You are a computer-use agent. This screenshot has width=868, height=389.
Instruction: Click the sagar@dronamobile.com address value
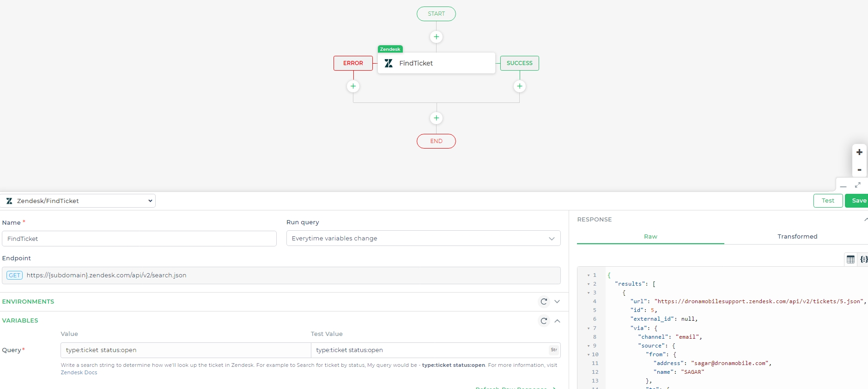(x=729, y=363)
